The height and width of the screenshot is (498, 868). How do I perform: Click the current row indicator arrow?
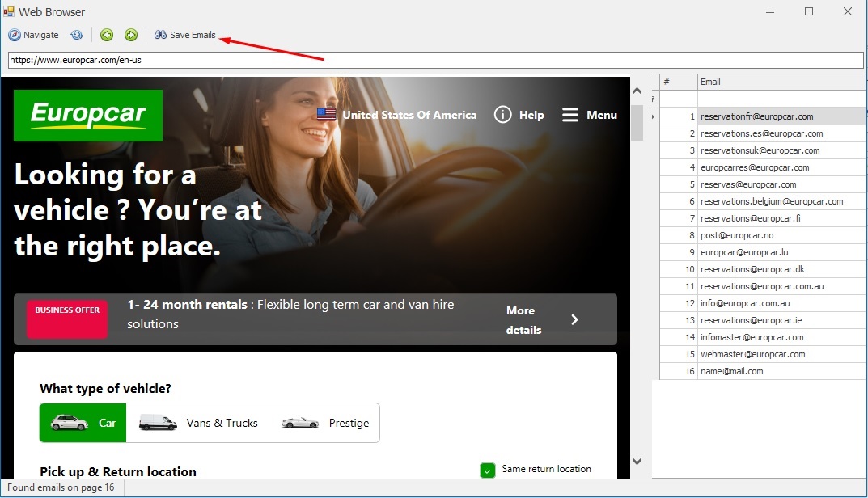654,116
